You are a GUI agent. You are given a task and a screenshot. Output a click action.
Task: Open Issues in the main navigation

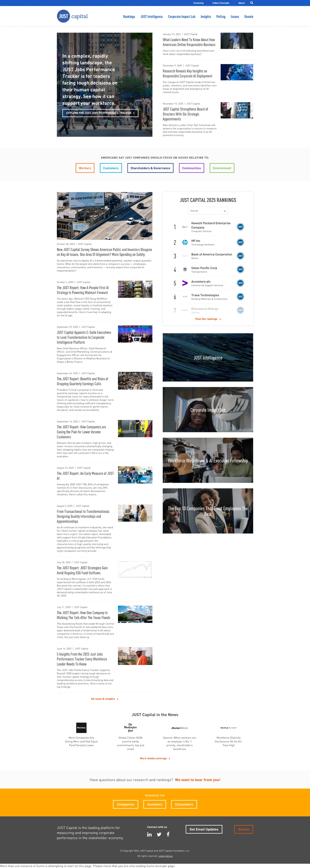coord(235,17)
